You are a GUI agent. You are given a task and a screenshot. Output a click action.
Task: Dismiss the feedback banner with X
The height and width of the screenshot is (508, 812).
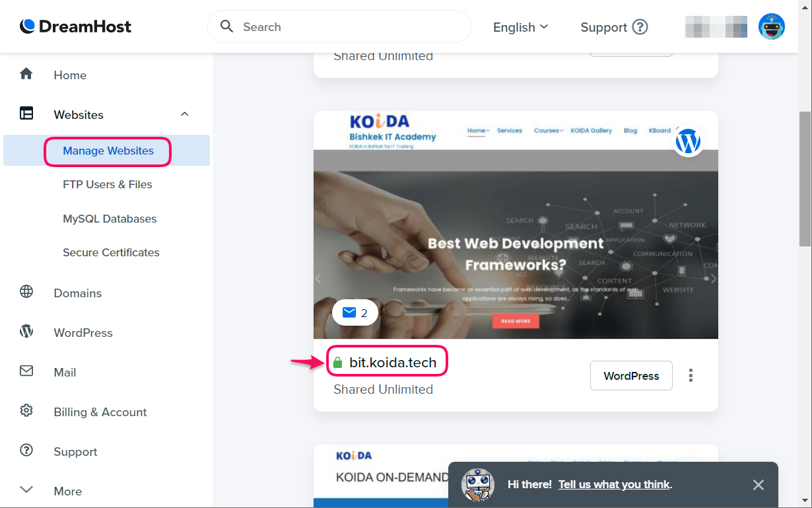click(x=759, y=485)
